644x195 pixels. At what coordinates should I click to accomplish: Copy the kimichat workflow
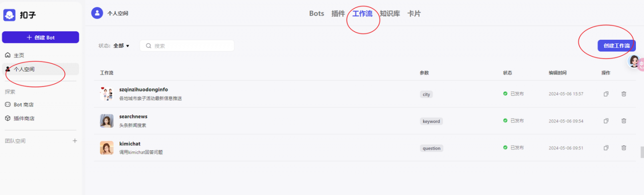(606, 148)
